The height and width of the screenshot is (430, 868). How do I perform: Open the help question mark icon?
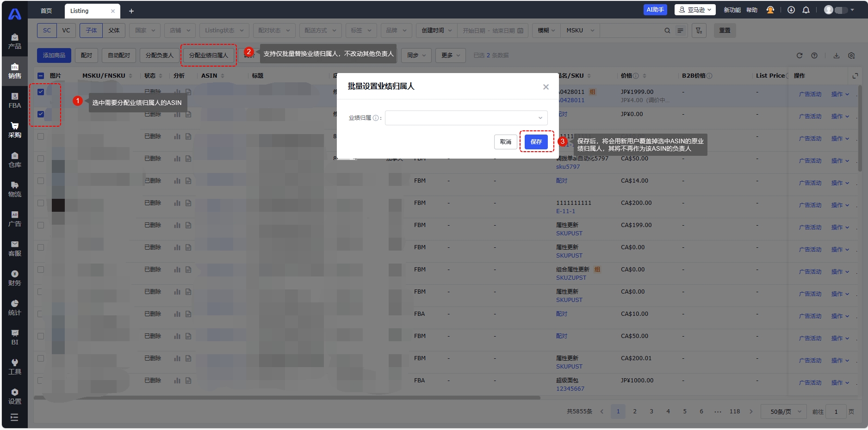pos(814,55)
